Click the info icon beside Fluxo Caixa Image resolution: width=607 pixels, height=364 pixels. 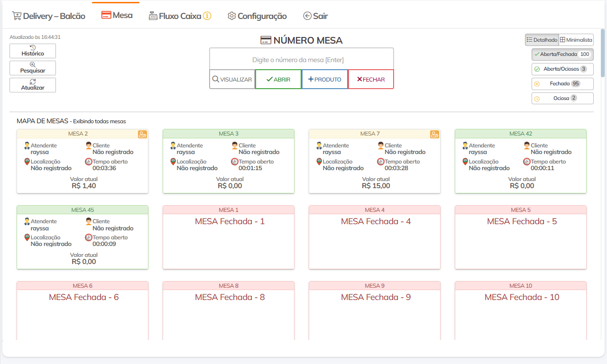point(207,16)
